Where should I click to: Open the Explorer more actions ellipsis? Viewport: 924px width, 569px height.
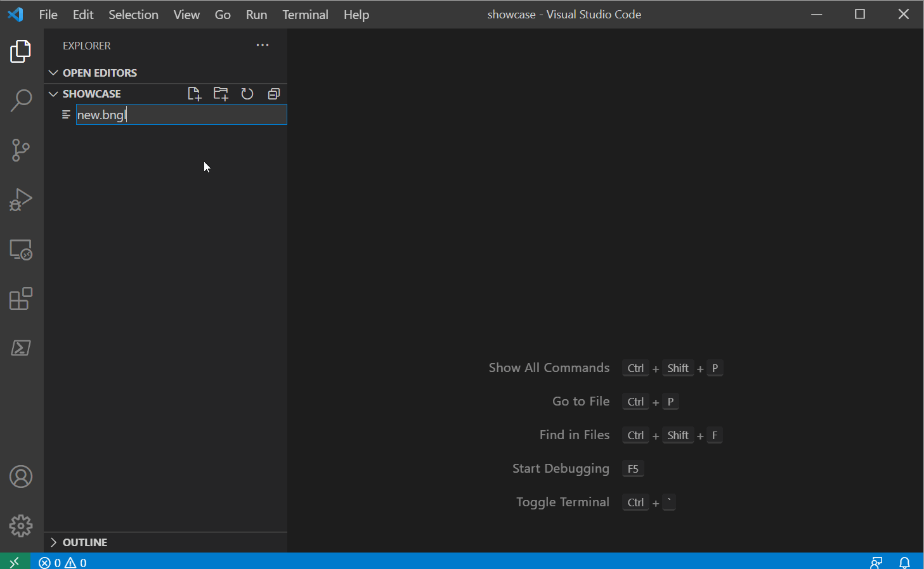click(x=263, y=45)
